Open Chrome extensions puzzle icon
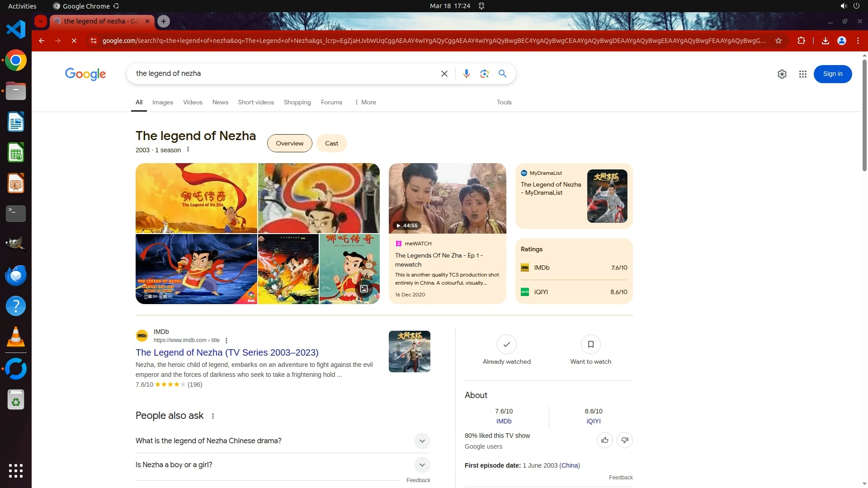Image resolution: width=868 pixels, height=488 pixels. click(x=801, y=41)
